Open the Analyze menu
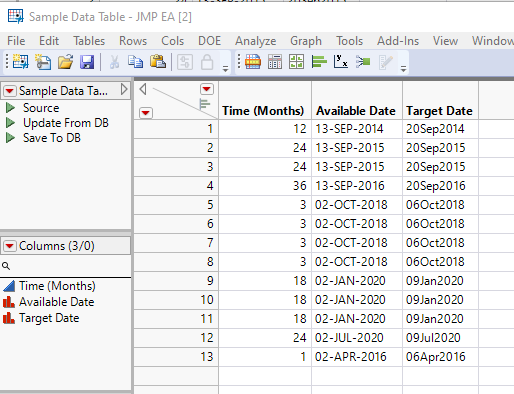The width and height of the screenshot is (514, 394). (x=256, y=41)
